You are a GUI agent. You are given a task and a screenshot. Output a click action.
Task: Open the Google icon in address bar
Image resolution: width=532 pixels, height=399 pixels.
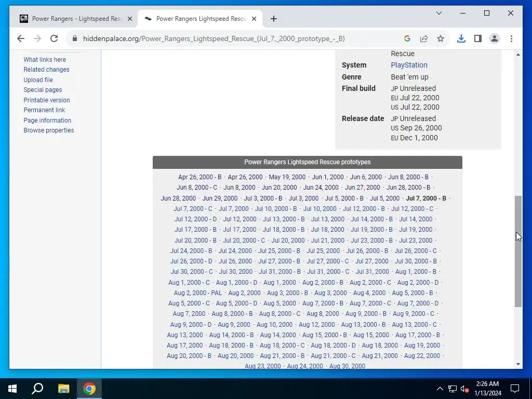point(407,38)
